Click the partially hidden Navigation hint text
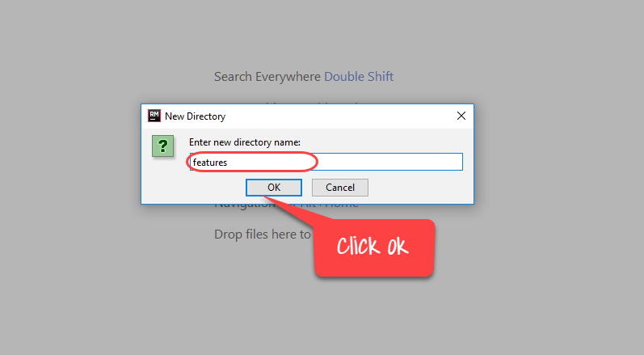Viewport: 644px width, 355px height. pyautogui.click(x=245, y=205)
